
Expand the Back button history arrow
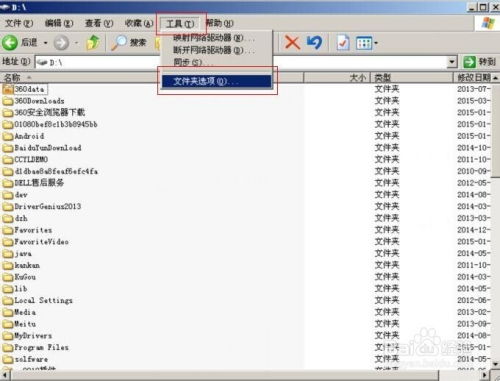[x=45, y=43]
